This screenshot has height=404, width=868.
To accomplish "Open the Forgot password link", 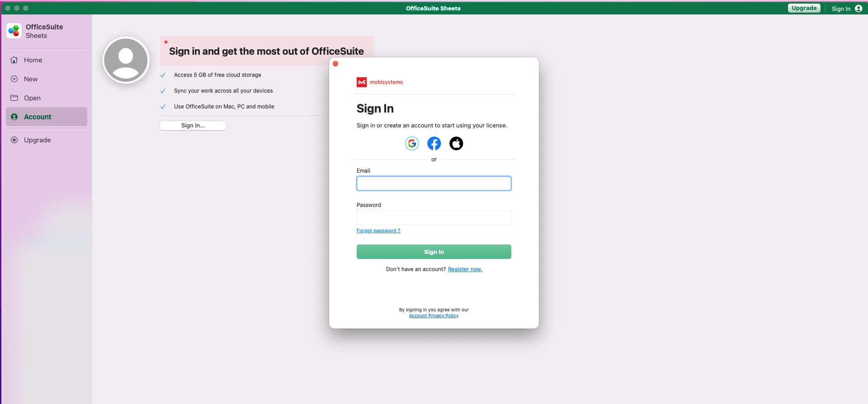I will click(378, 230).
